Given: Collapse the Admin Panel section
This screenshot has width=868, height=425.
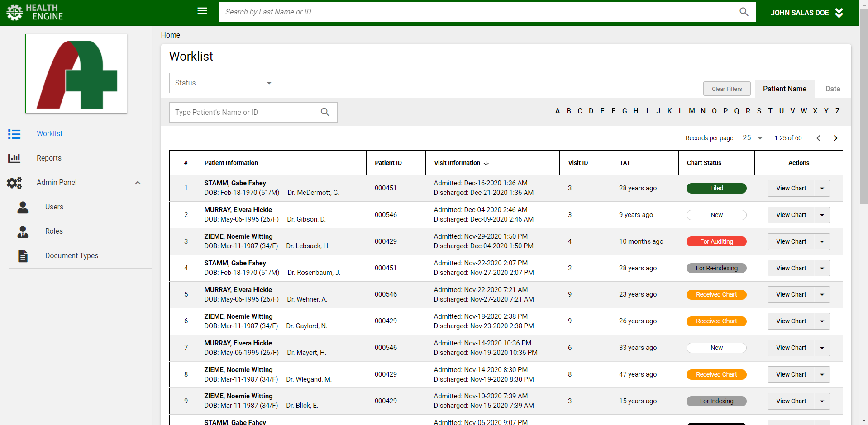Looking at the screenshot, I should click(x=138, y=183).
